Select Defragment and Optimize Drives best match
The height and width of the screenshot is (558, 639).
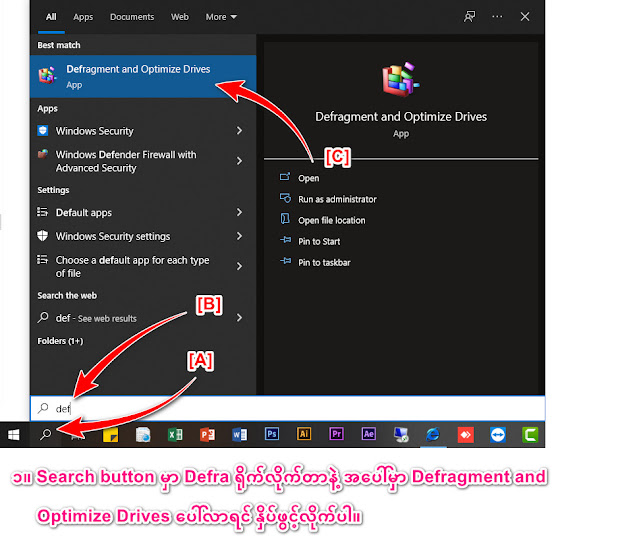coord(143,76)
